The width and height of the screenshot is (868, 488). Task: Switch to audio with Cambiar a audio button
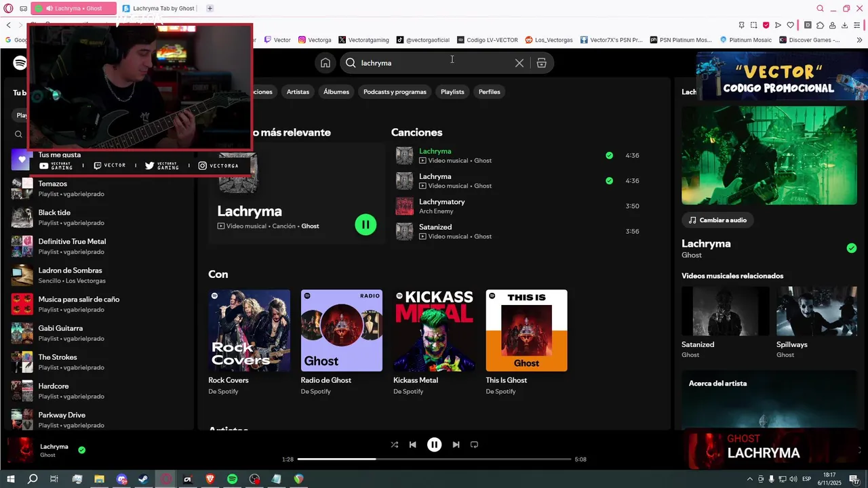[718, 220]
